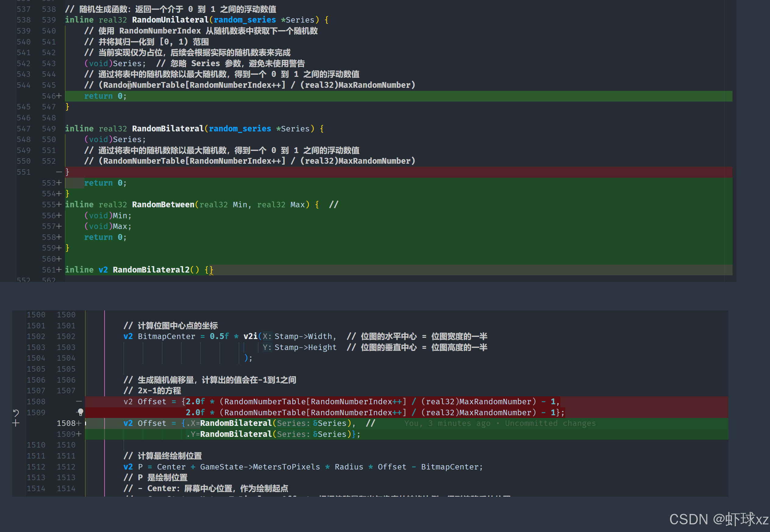770x532 pixels.
Task: Click the '(void)Max;' statement
Action: coord(108,226)
